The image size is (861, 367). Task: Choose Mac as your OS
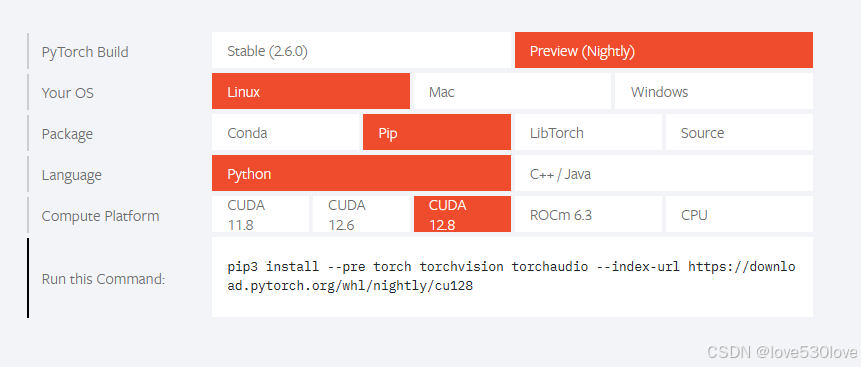(512, 91)
